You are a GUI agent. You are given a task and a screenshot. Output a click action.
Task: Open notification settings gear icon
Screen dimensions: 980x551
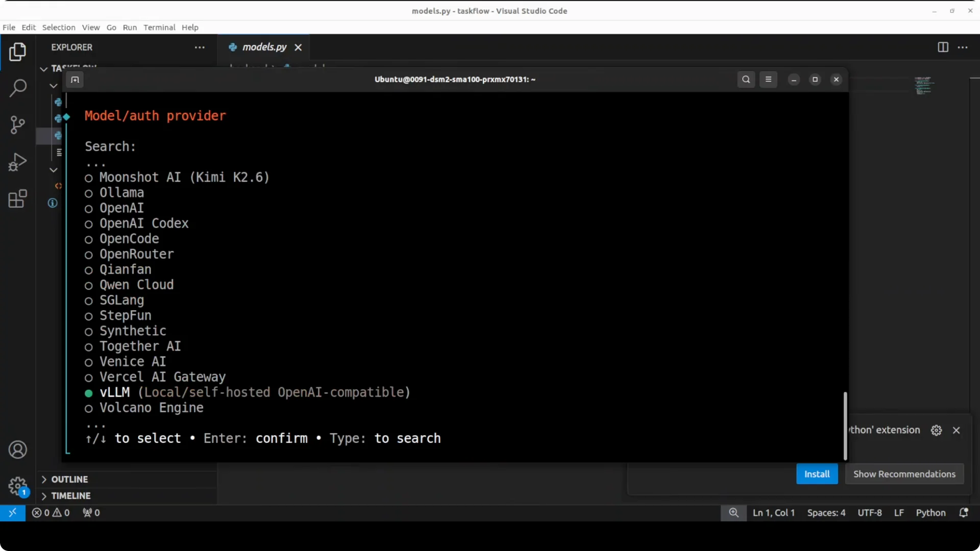point(936,430)
